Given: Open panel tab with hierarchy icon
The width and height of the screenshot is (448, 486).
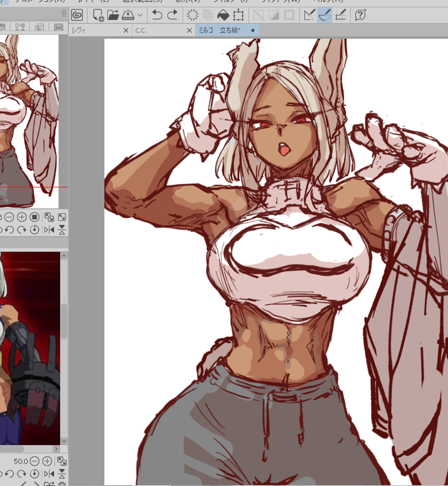Looking at the screenshot, I should [20, 27].
